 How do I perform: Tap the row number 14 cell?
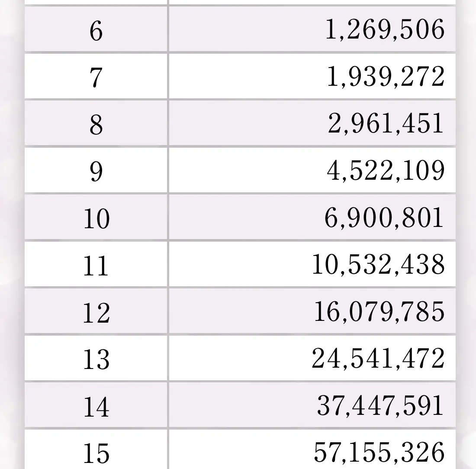96,406
